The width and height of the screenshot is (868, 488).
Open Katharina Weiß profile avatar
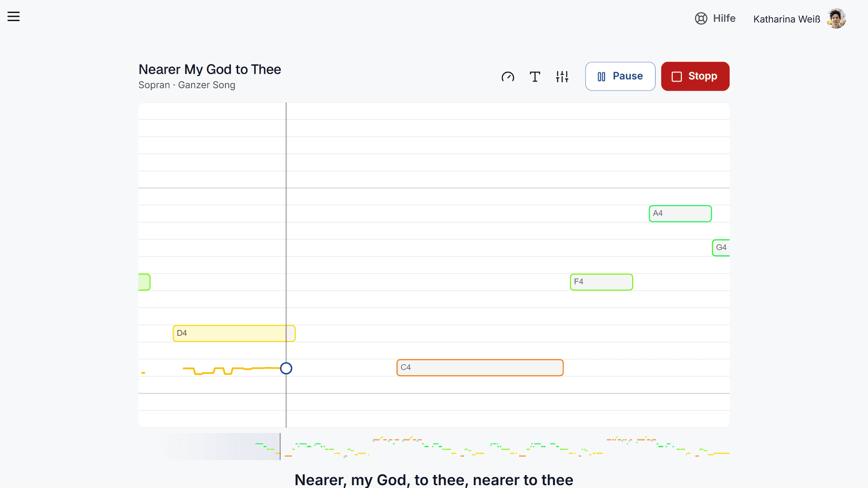[836, 19]
